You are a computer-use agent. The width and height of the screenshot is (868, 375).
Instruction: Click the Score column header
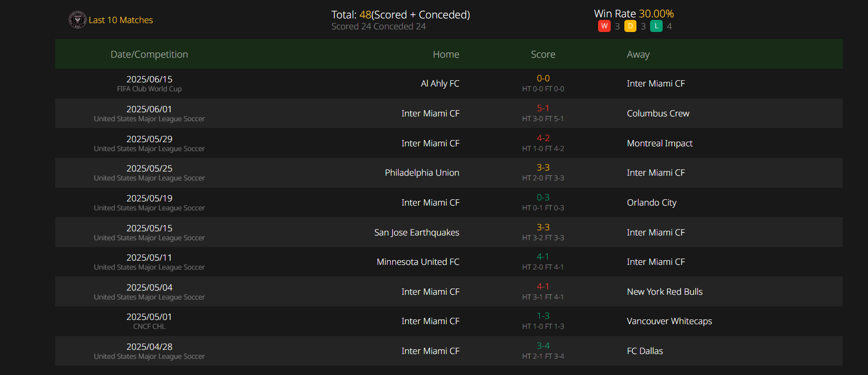pos(543,55)
